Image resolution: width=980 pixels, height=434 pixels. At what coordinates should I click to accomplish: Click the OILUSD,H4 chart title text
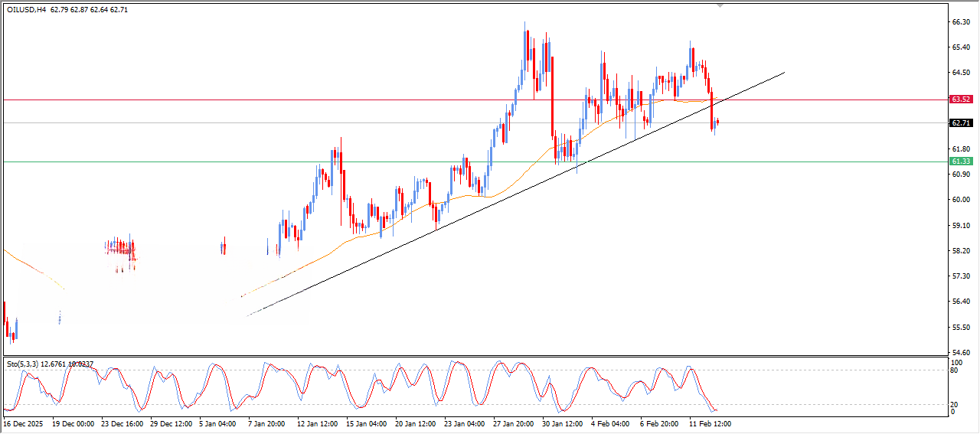pyautogui.click(x=27, y=8)
